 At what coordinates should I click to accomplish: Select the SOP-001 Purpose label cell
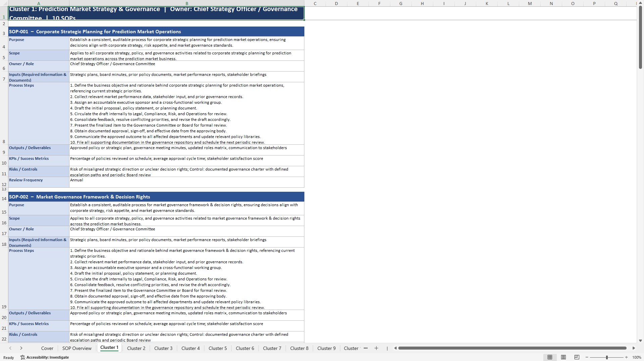click(x=39, y=43)
